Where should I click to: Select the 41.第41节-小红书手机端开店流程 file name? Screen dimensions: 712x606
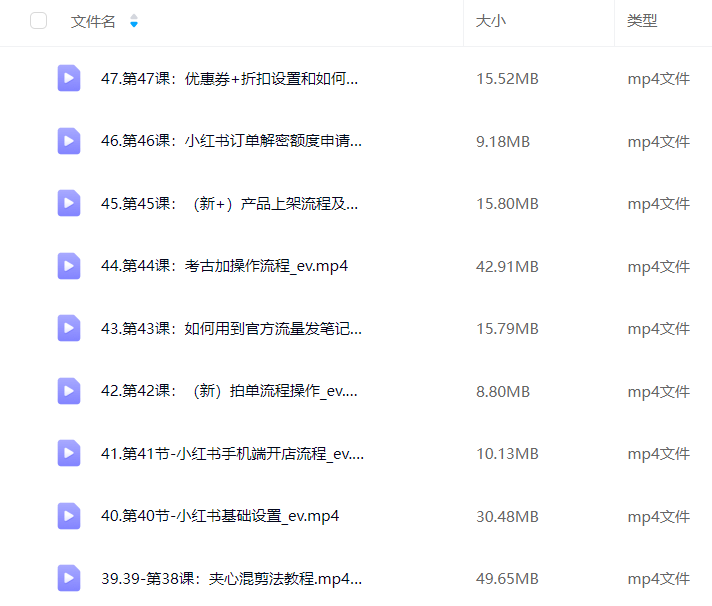233,453
